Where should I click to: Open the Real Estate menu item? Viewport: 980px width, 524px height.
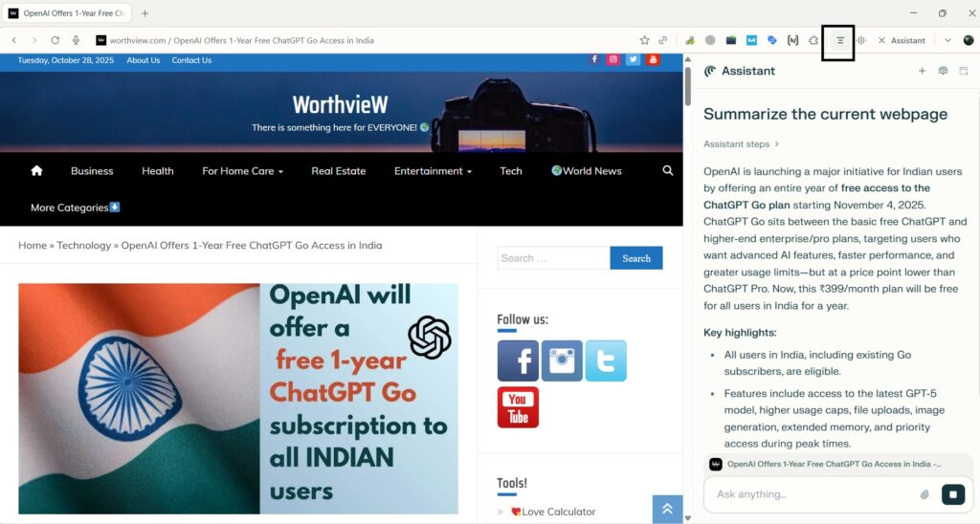point(338,170)
